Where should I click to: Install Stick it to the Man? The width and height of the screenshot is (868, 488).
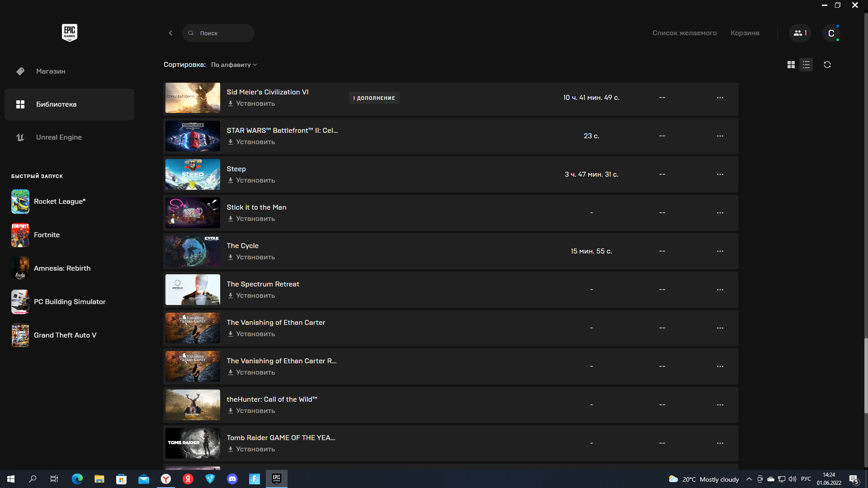click(x=251, y=219)
